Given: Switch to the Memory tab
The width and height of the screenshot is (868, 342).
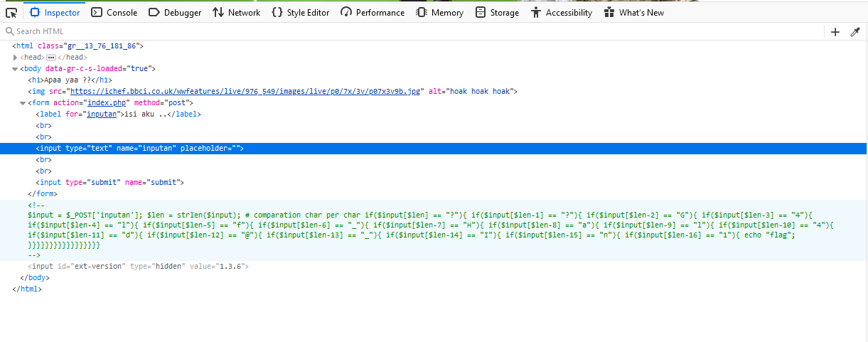Looking at the screenshot, I should click(440, 13).
